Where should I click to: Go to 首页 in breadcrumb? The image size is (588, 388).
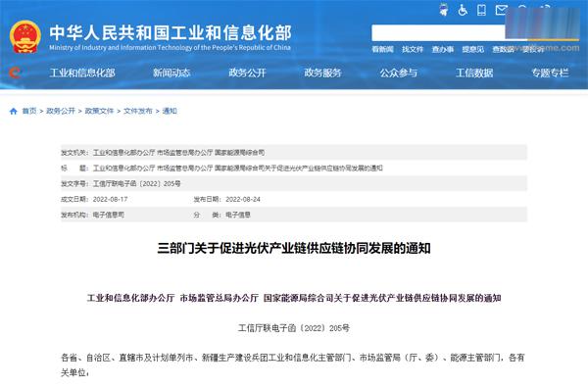click(29, 111)
